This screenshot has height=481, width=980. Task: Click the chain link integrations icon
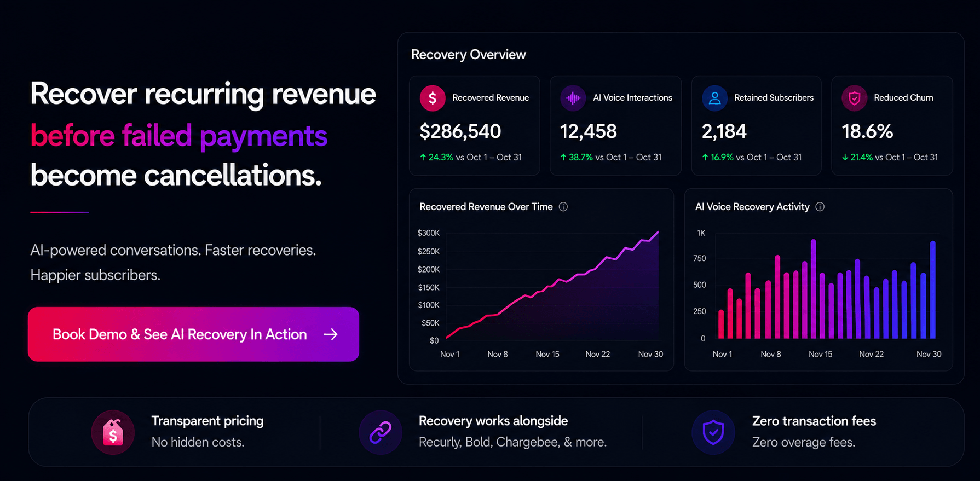click(381, 432)
